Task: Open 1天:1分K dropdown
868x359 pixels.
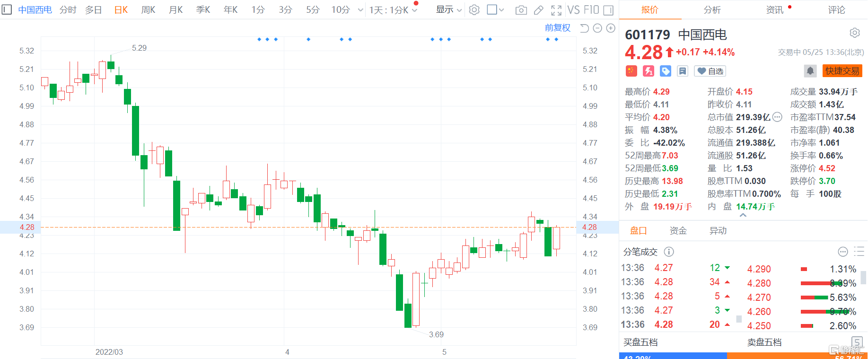Action: 393,10
